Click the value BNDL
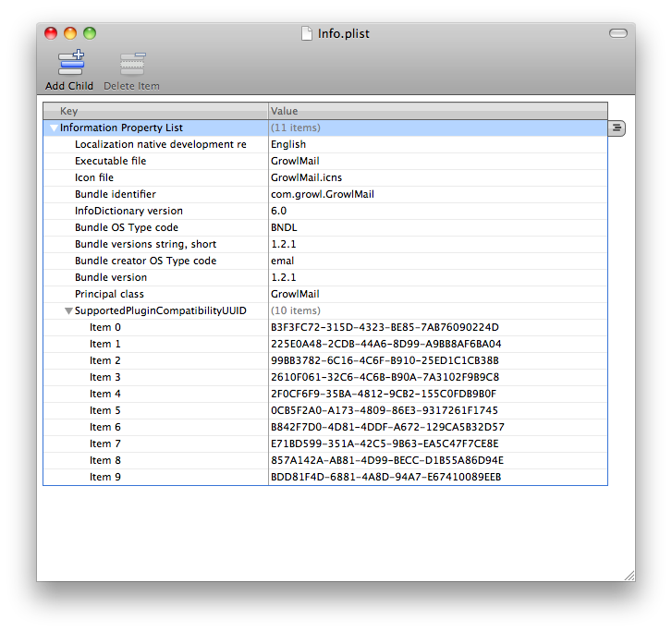 [x=284, y=227]
